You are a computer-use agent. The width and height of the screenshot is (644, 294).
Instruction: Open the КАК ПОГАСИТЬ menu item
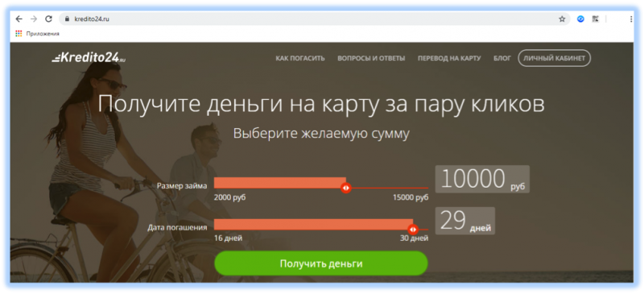click(300, 58)
